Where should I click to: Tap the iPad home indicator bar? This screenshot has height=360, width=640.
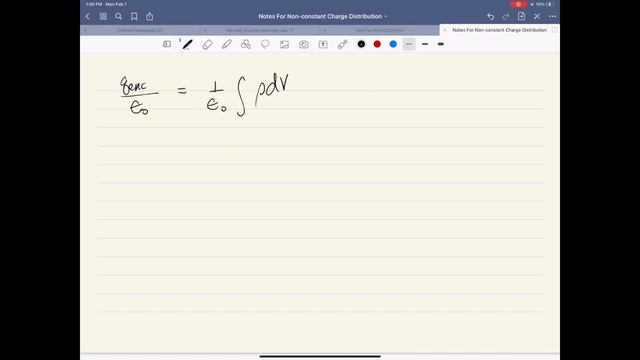click(320, 356)
